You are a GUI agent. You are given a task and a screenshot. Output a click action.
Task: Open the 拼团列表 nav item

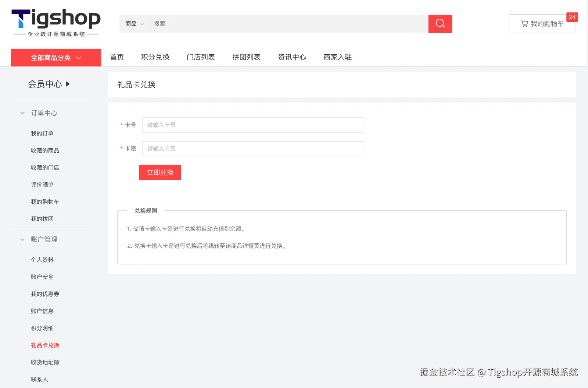coord(246,57)
